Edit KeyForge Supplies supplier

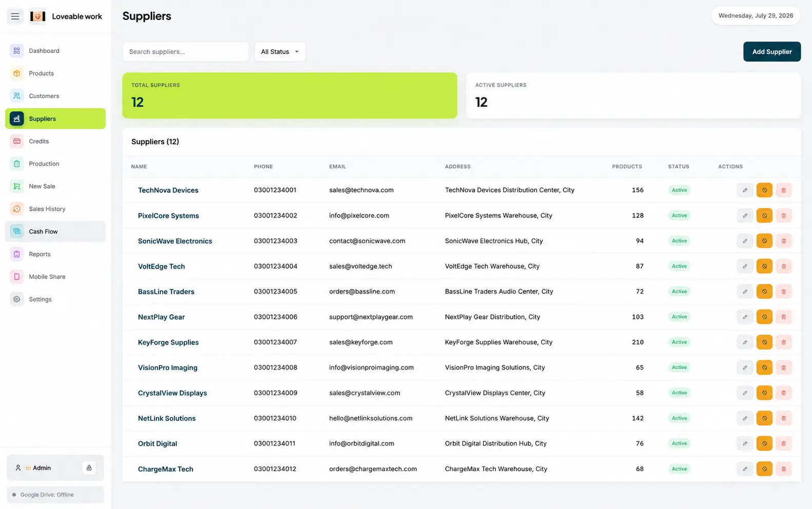click(745, 342)
